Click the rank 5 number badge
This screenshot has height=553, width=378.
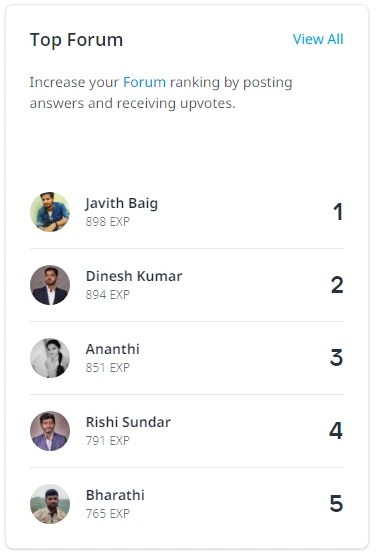(x=336, y=504)
